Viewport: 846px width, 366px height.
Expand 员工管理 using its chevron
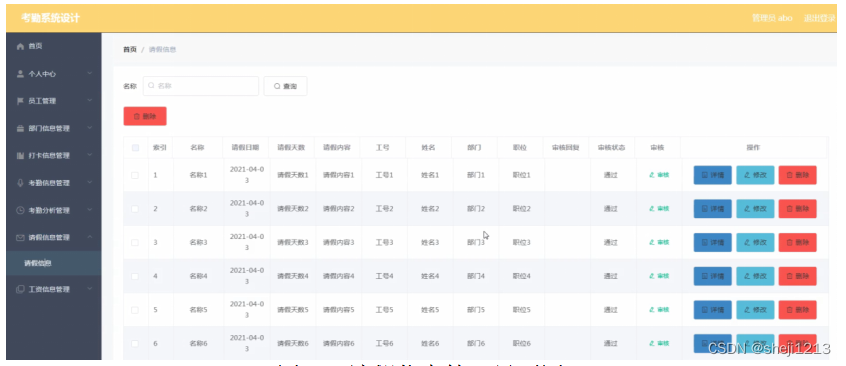pyautogui.click(x=90, y=100)
